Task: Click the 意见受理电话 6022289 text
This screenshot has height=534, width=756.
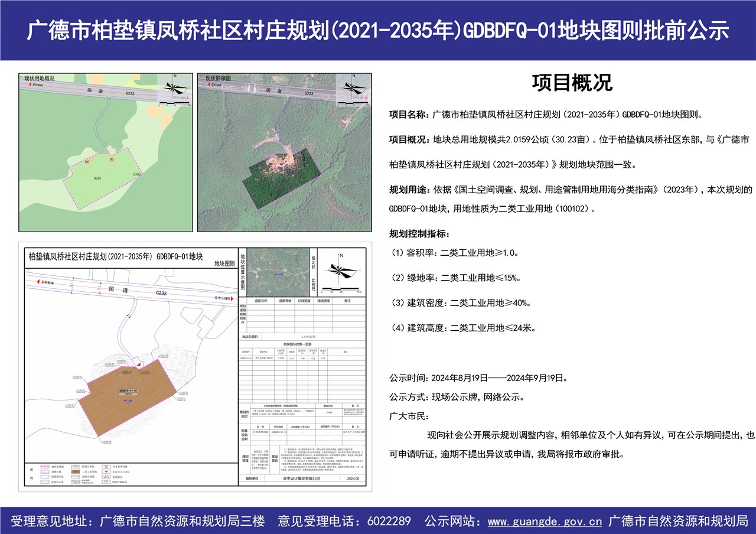Action: [x=344, y=522]
